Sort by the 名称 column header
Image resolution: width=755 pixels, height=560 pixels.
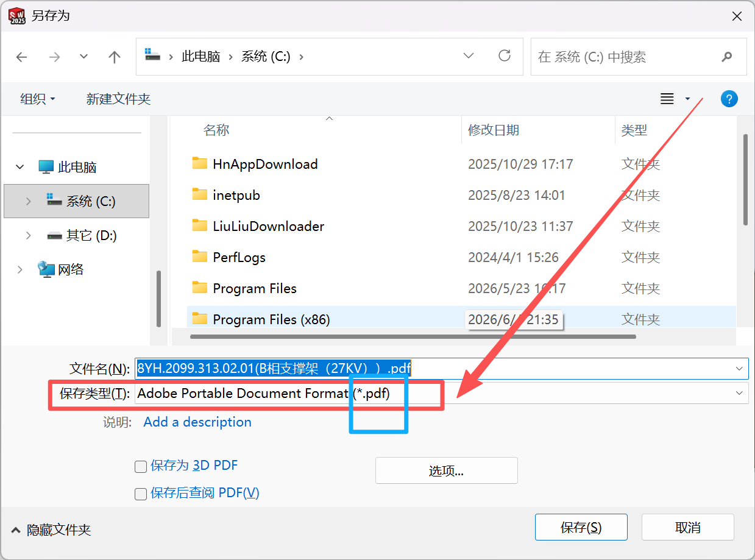click(216, 130)
